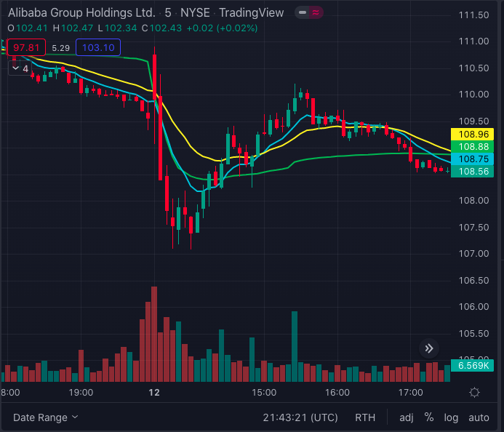The image size is (504, 432).
Task: Click the H102.47 high value
Action: pyautogui.click(x=73, y=28)
